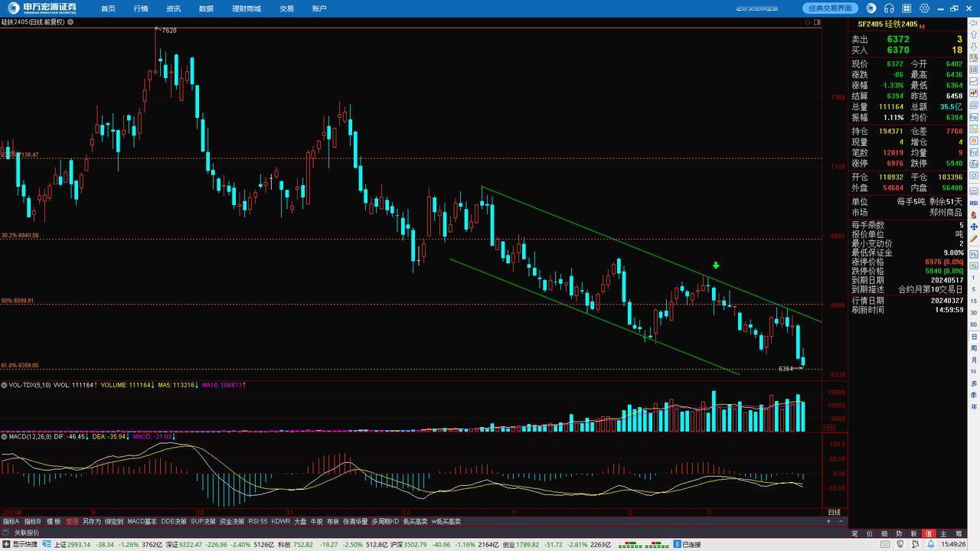Select 张清华量 indicator
Image resolution: width=980 pixels, height=551 pixels.
tap(355, 521)
